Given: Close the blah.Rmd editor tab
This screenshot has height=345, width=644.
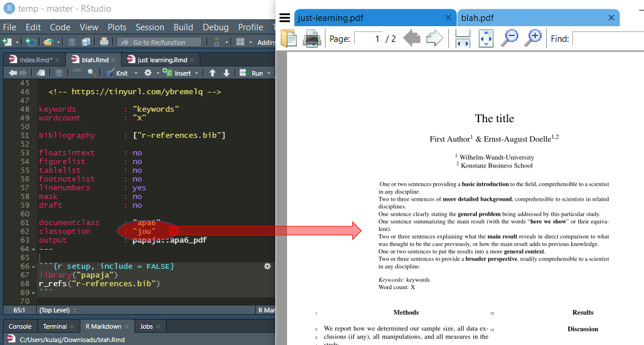Looking at the screenshot, I should (114, 60).
